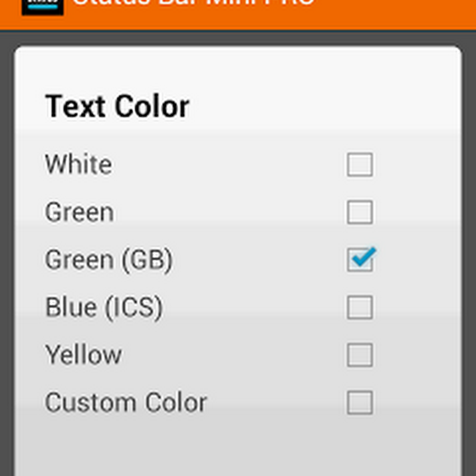Click dark gap between orange bar and dialog
Image resolution: width=476 pixels, height=476 pixels.
(238, 39)
